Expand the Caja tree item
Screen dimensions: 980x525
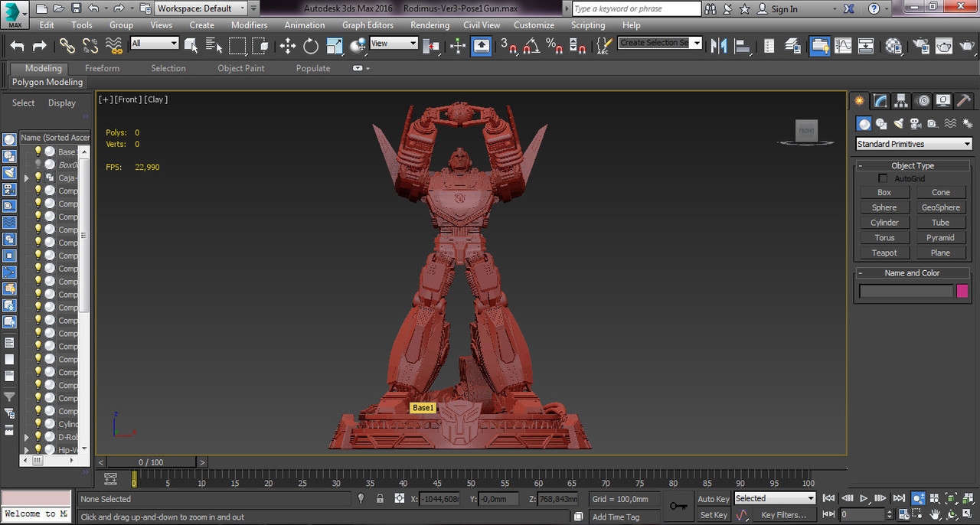point(27,178)
